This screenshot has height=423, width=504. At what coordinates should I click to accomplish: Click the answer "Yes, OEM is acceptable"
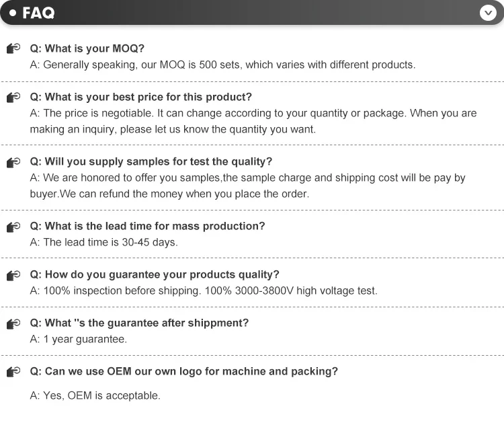[95, 395]
